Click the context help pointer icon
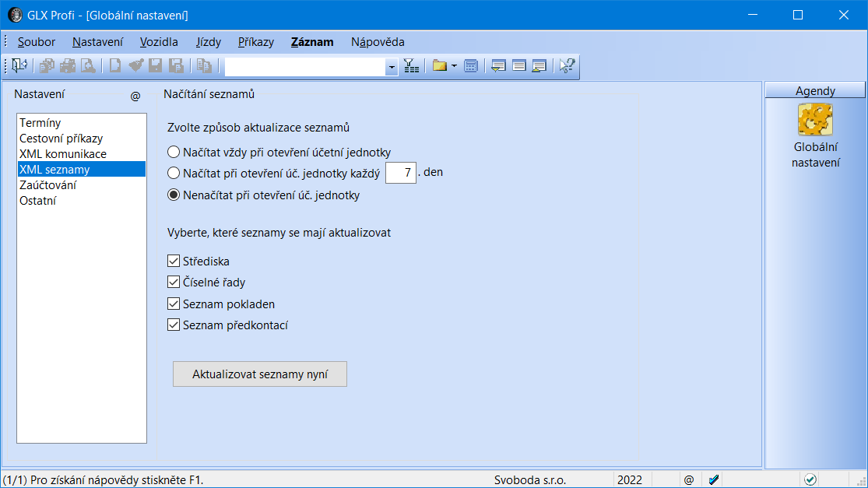The width and height of the screenshot is (868, 488). tap(567, 66)
